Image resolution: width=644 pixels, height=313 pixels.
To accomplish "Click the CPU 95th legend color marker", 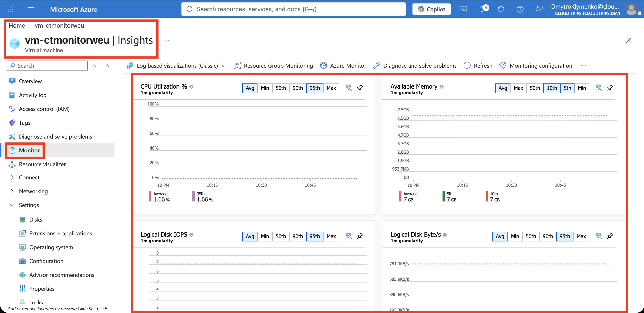I will tap(194, 196).
